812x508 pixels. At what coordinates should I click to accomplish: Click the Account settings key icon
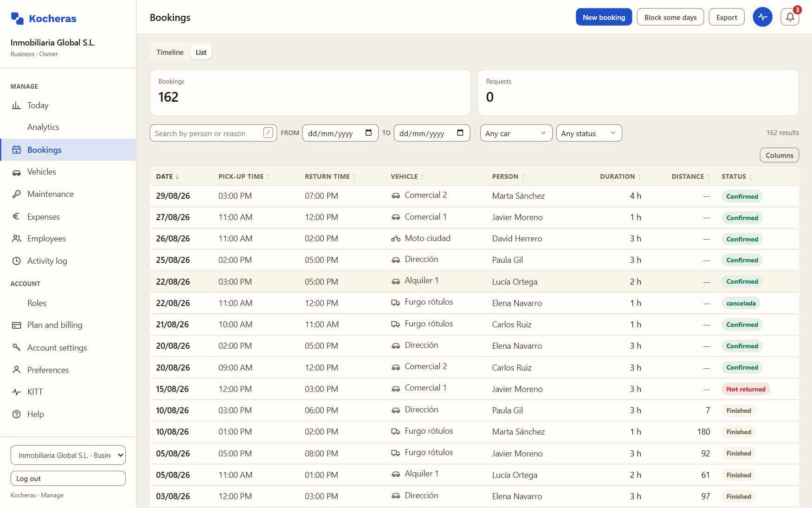tap(16, 347)
